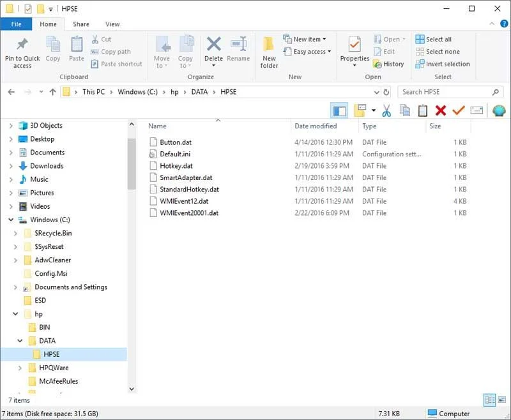The width and height of the screenshot is (511, 420).
Task: Toggle navigation pane button in toolbar
Action: [339, 110]
